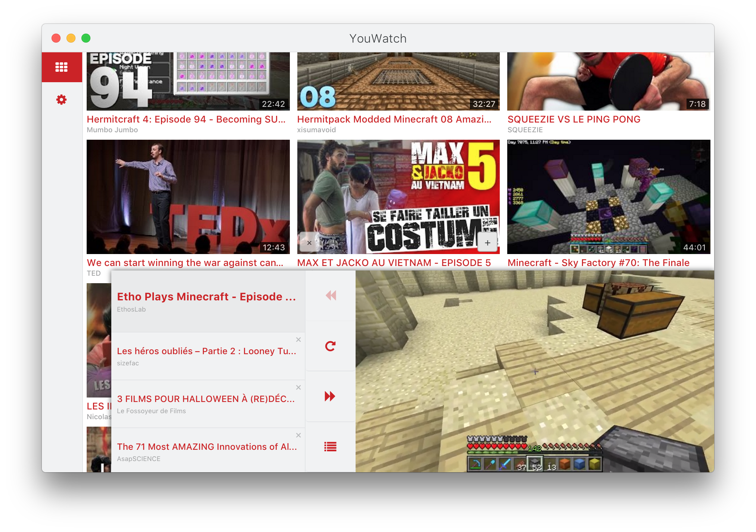Click the playing Minecraft video area

(535, 371)
